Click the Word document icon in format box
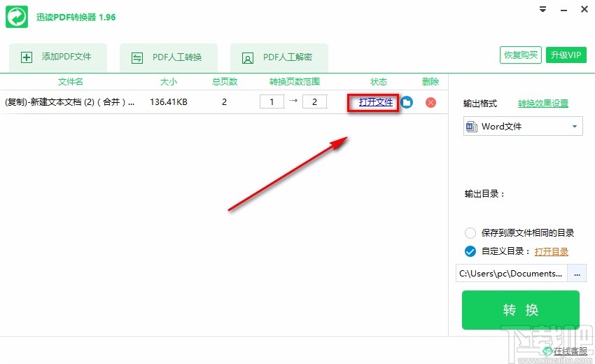This screenshot has height=364, width=595. pyautogui.click(x=471, y=127)
